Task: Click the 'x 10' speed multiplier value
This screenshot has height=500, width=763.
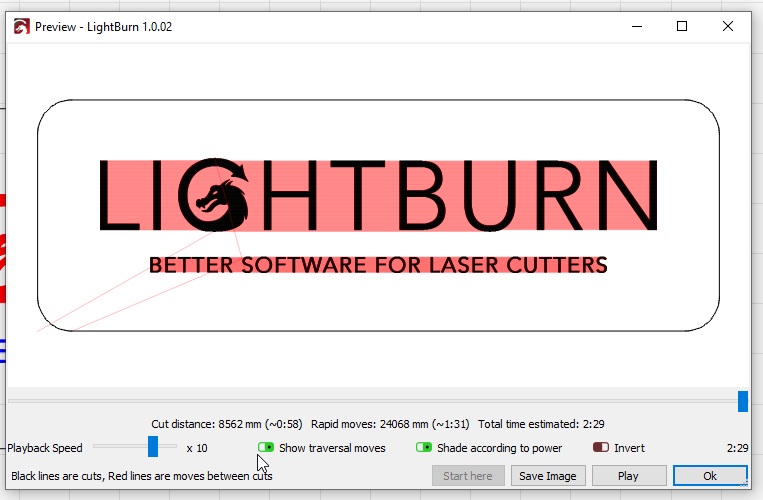Action: pos(197,448)
